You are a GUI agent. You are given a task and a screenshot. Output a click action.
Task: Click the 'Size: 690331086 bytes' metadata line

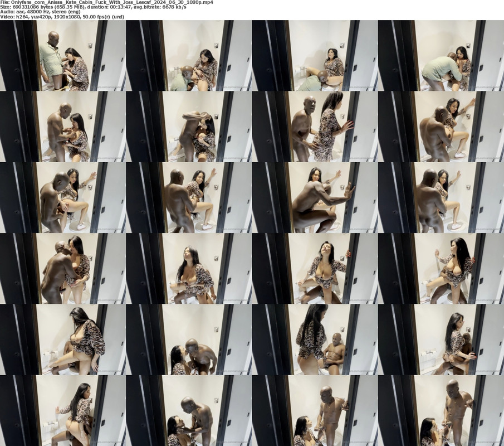tap(93, 7)
